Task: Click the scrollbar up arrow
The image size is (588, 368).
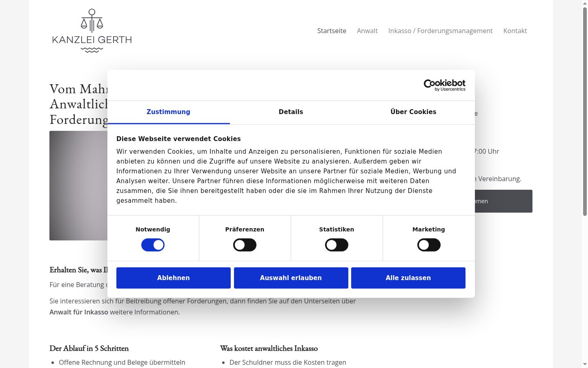Action: tap(585, 3)
